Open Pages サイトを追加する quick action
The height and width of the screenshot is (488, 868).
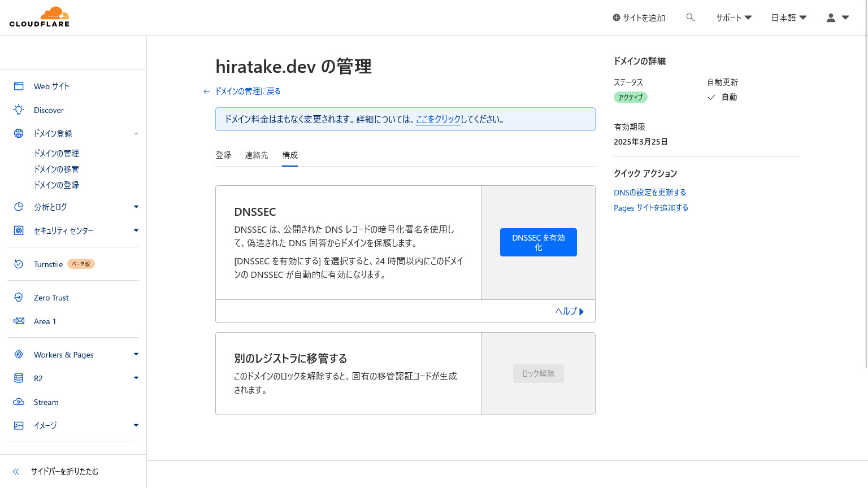pos(651,208)
